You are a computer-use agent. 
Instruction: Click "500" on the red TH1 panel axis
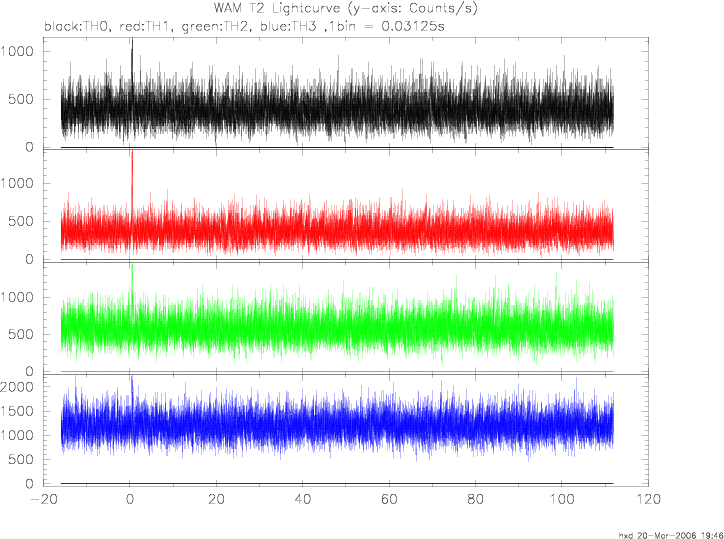(22, 221)
